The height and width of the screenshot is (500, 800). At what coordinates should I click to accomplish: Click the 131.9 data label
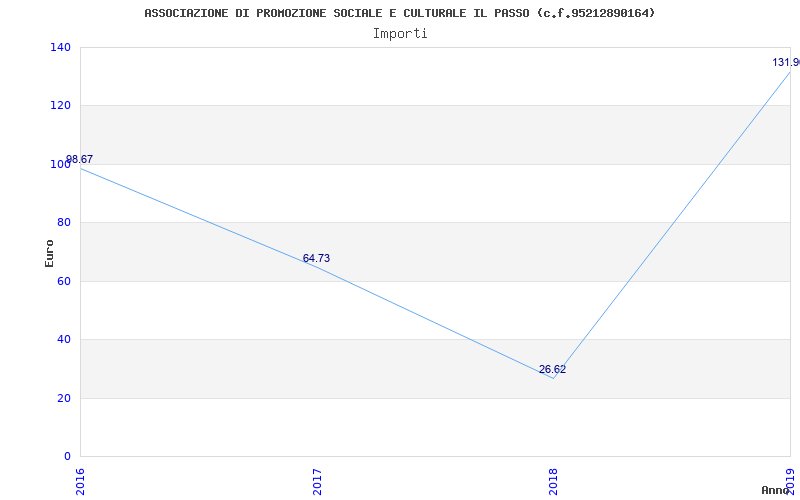click(x=786, y=63)
